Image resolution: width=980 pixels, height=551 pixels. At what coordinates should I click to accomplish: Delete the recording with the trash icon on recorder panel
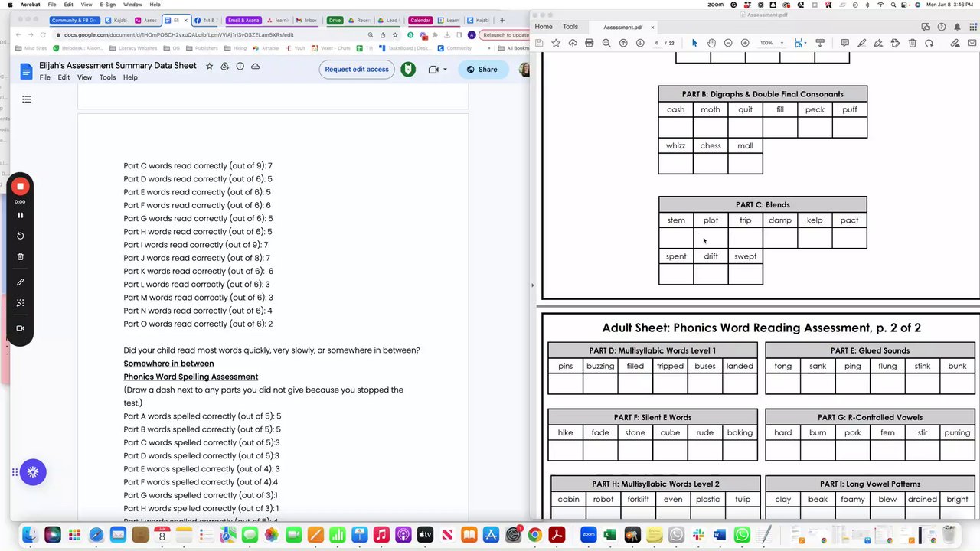pyautogui.click(x=21, y=256)
